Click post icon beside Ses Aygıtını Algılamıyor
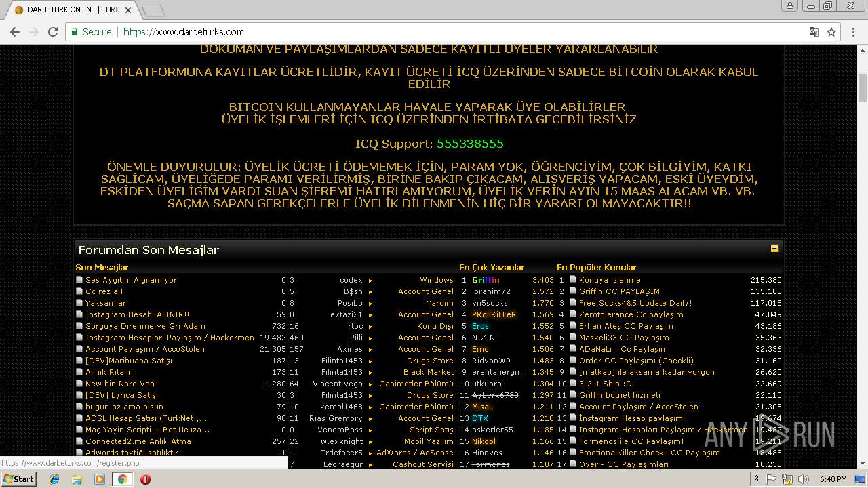The height and width of the screenshot is (488, 868). pyautogui.click(x=79, y=280)
